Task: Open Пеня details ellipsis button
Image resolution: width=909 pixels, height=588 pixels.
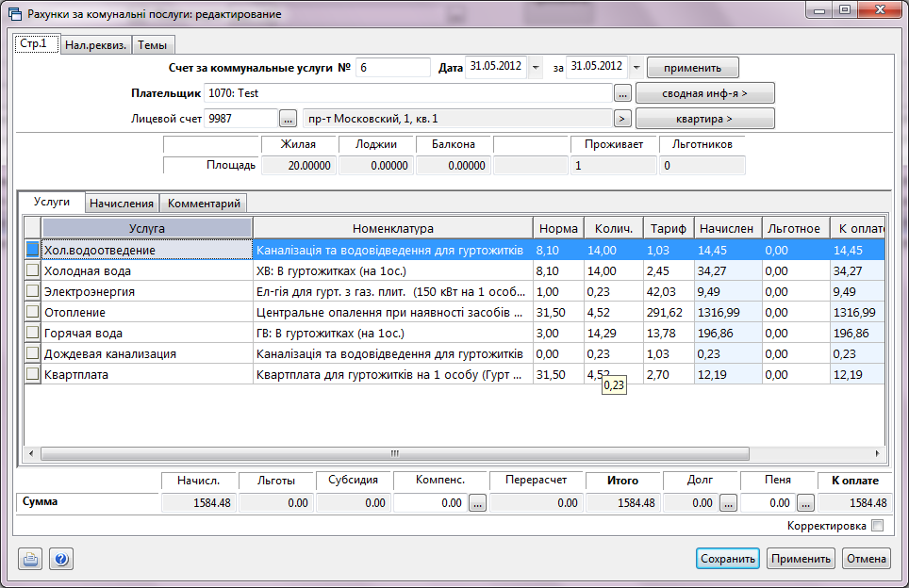Action: click(x=805, y=503)
